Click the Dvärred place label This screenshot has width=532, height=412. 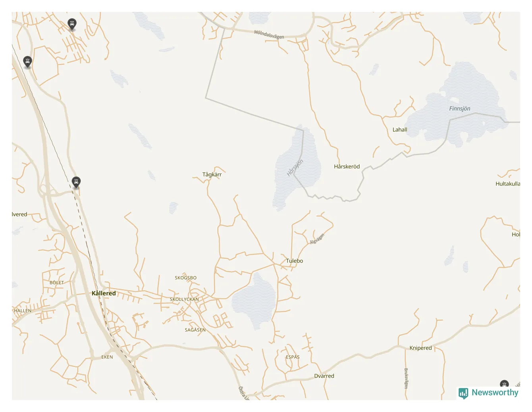[x=324, y=376]
